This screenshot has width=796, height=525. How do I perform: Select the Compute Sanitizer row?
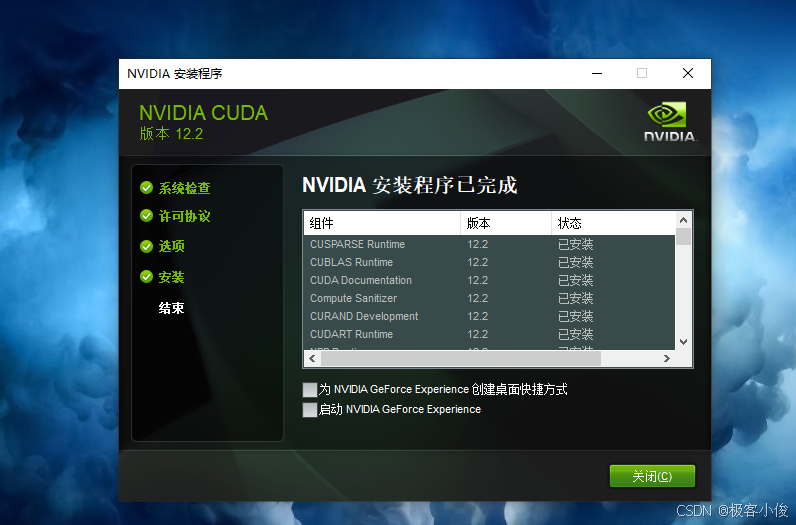pyautogui.click(x=489, y=299)
